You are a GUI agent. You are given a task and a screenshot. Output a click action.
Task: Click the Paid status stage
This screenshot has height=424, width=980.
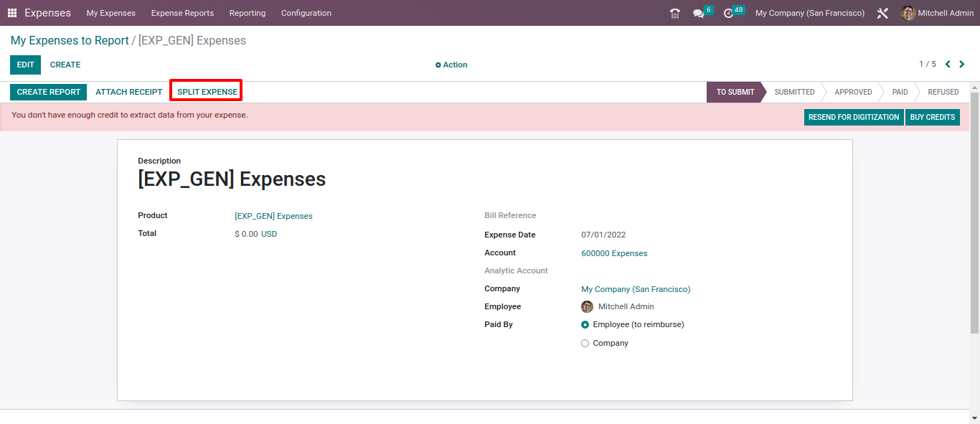900,92
